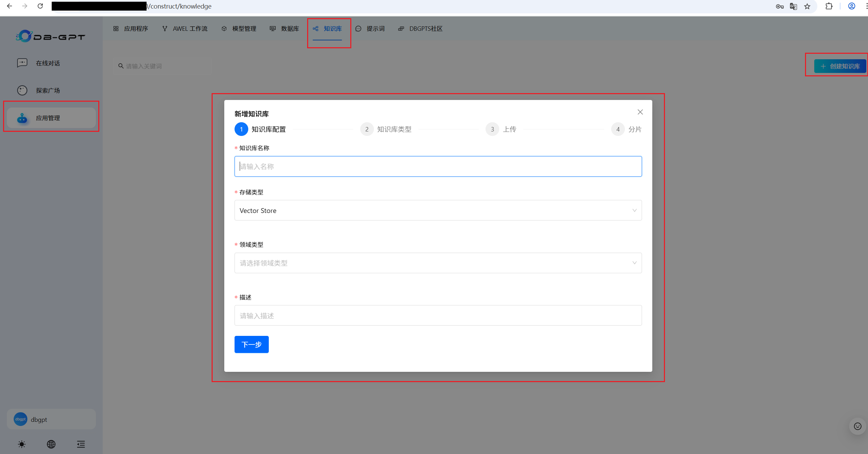Screen dimensions: 868x454
Task: Open browser extensions puzzle icon
Action: [829, 6]
